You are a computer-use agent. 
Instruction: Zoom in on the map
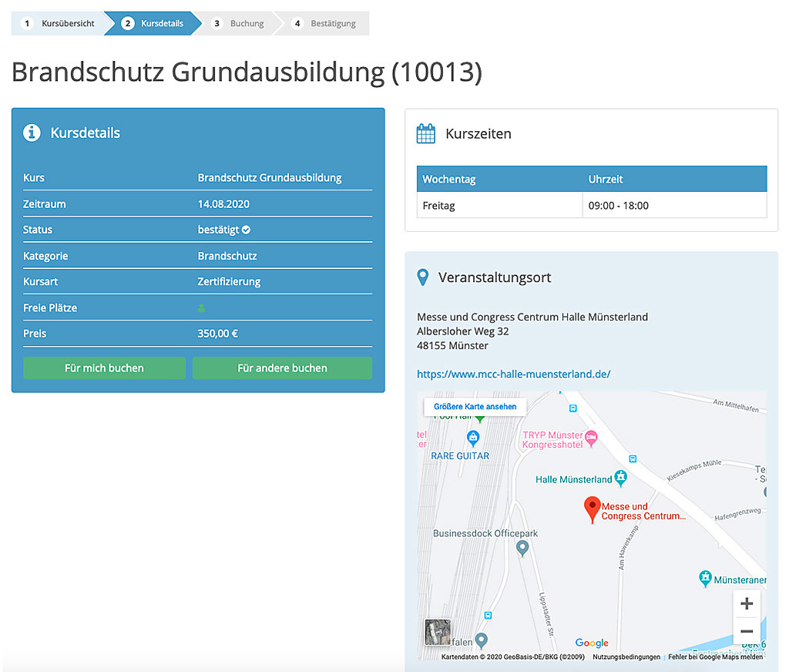point(747,603)
